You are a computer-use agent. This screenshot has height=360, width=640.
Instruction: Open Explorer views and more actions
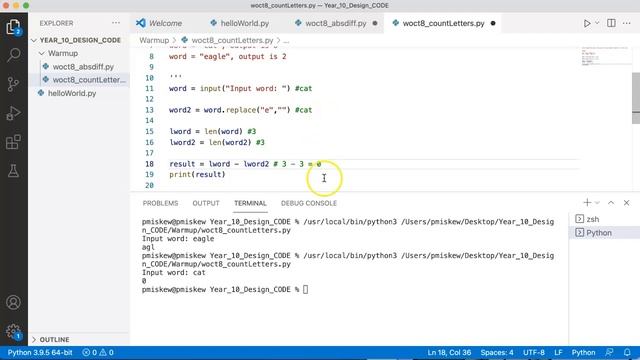pyautogui.click(x=116, y=23)
